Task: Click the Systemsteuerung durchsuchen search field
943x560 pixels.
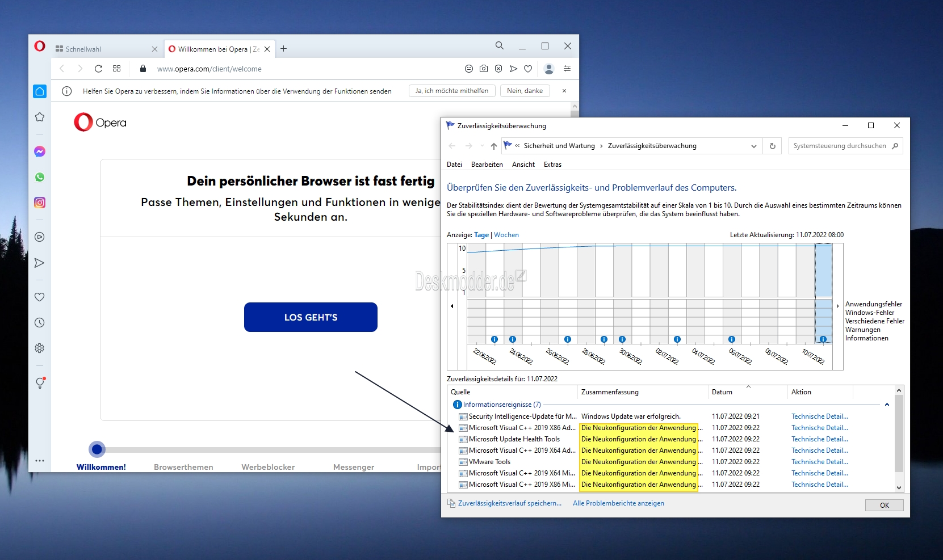Action: pyautogui.click(x=845, y=146)
